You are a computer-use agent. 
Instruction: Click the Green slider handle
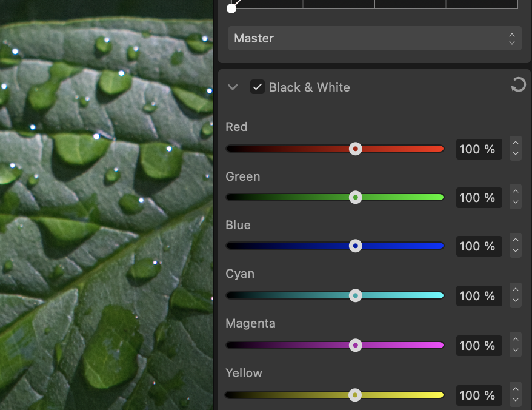[x=356, y=197]
